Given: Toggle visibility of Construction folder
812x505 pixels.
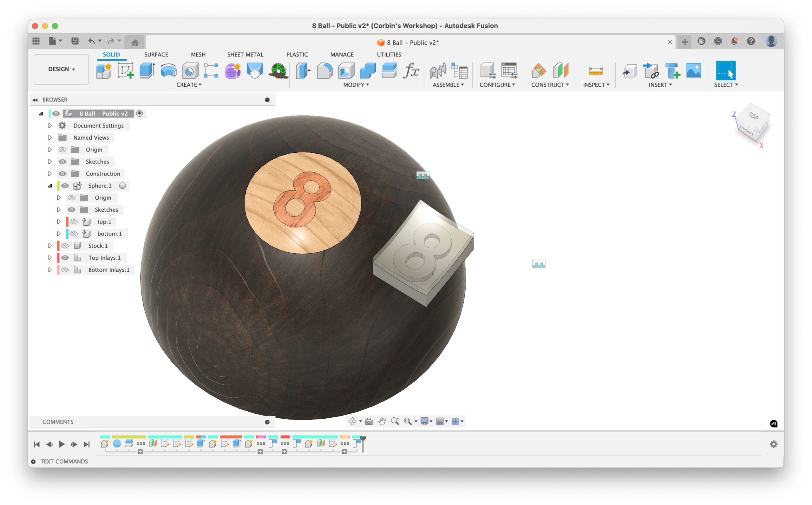Looking at the screenshot, I should tap(62, 174).
